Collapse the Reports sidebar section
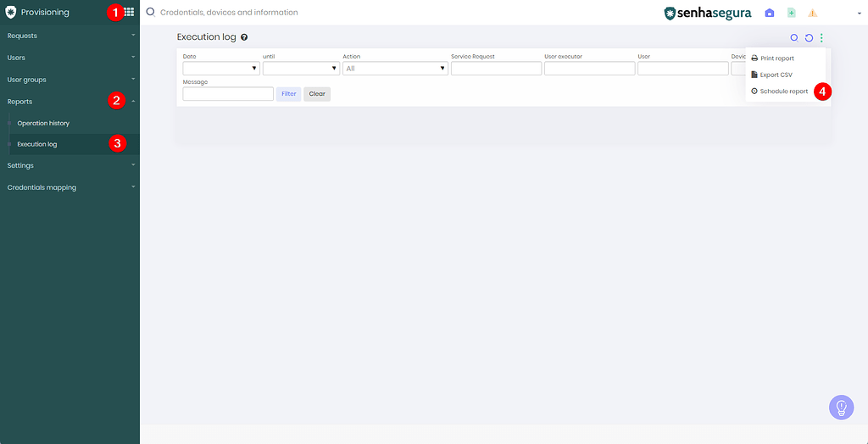The height and width of the screenshot is (444, 868). (x=70, y=102)
